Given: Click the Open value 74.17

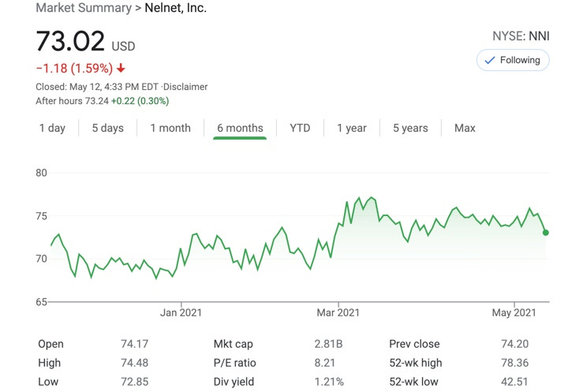Looking at the screenshot, I should pos(135,344).
